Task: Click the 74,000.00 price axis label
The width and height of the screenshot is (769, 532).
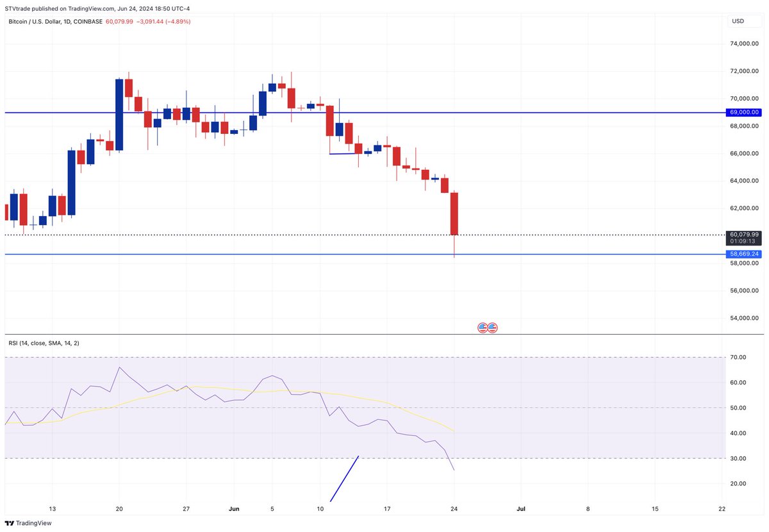Action: [745, 44]
